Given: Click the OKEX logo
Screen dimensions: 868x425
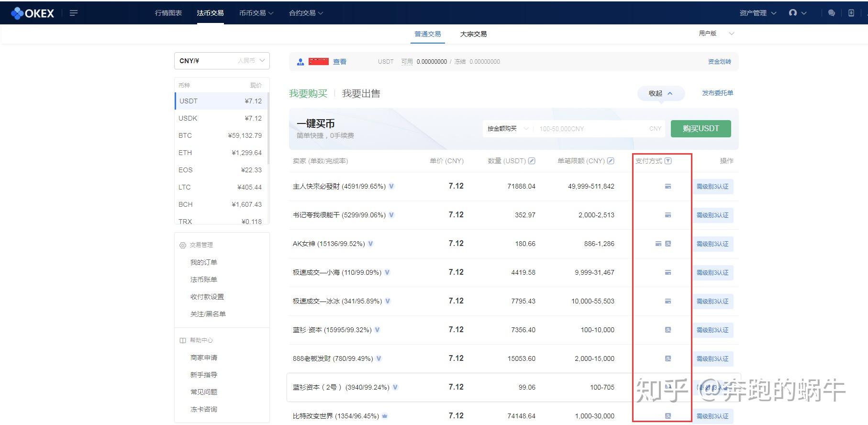Looking at the screenshot, I should pyautogui.click(x=33, y=13).
